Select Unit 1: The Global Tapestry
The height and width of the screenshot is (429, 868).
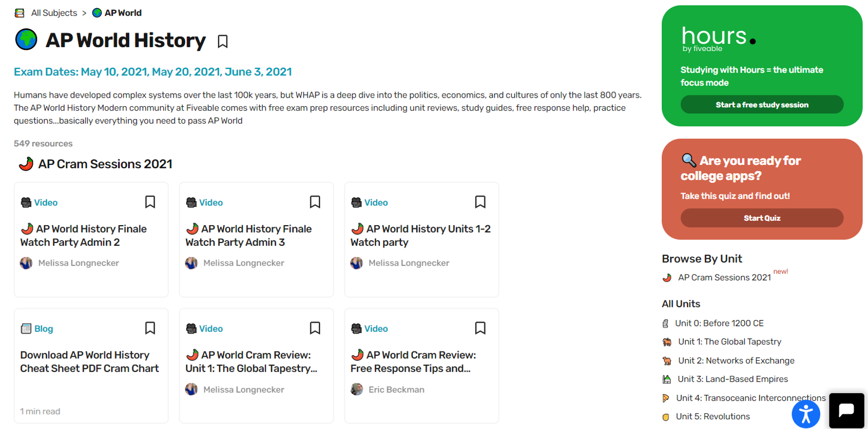tap(730, 342)
